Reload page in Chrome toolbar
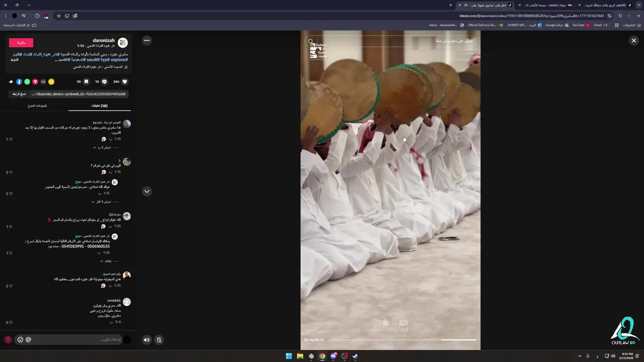This screenshot has height=362, width=644. [x=620, y=16]
